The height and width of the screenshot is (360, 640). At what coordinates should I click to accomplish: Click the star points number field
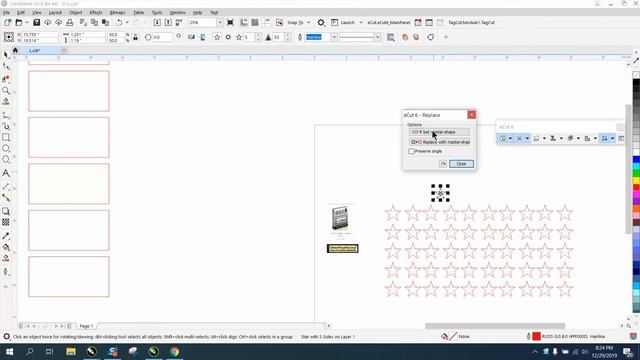point(249,37)
